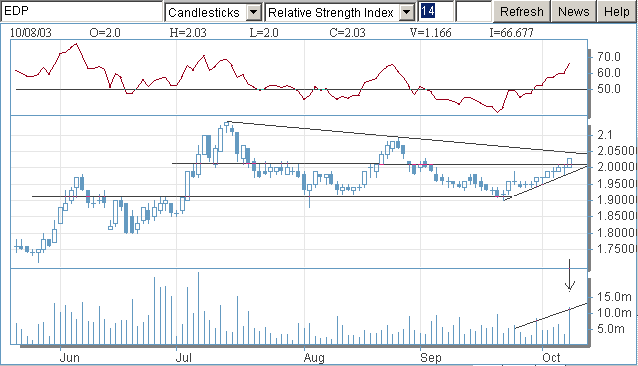Click the down arrow annotation above volume
The image size is (638, 366).
tap(569, 275)
